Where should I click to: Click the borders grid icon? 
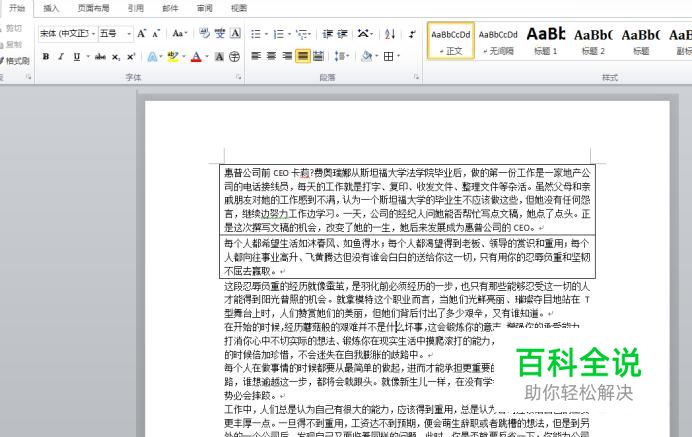click(x=388, y=56)
